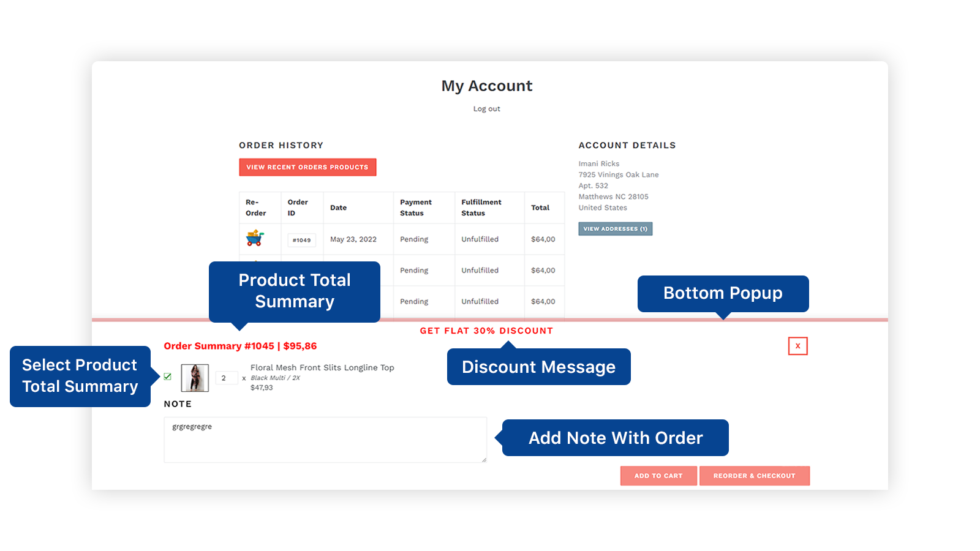Click the Note text area
This screenshot has height=551, width=980.
pos(325,440)
